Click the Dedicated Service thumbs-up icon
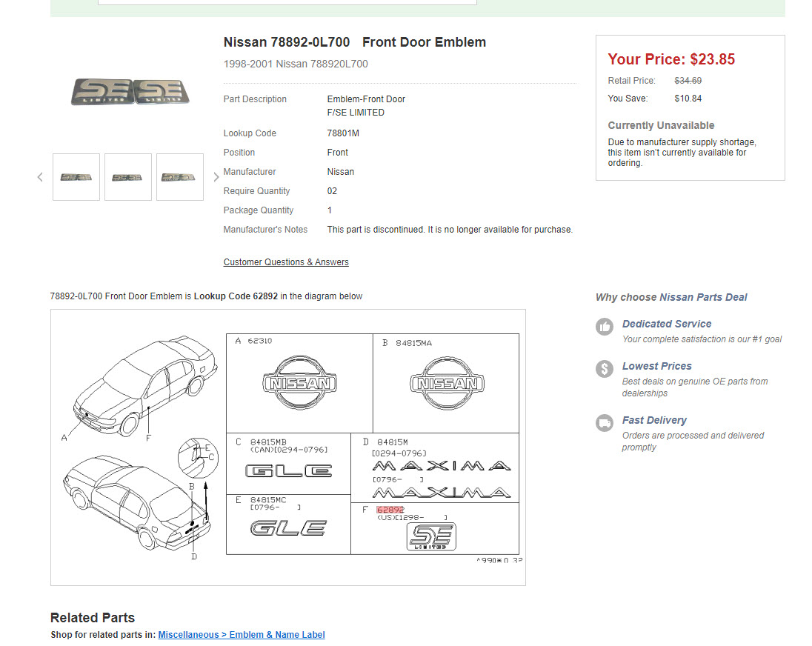The image size is (812, 646). 605,326
